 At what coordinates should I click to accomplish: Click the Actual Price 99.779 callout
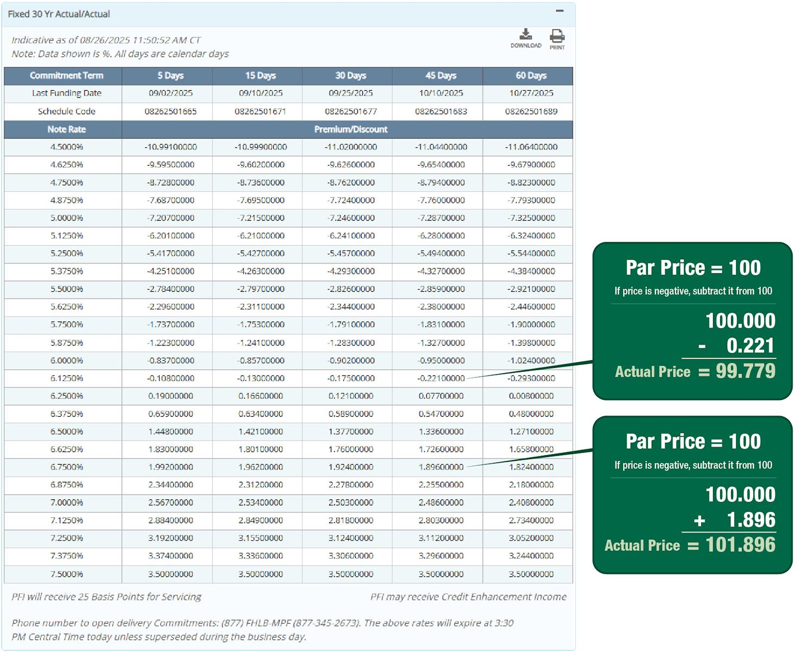[695, 372]
